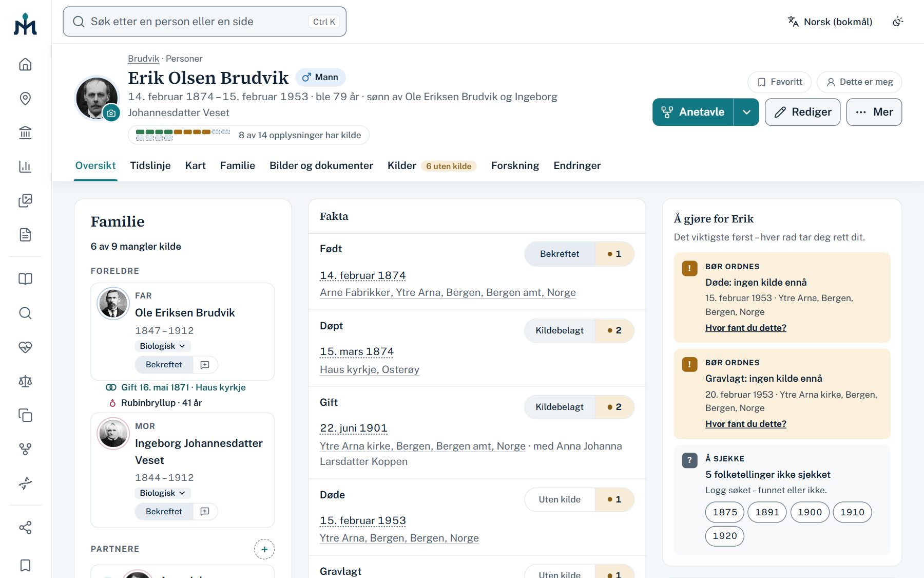The width and height of the screenshot is (924, 578).
Task: Open the search magnifier sidebar icon
Action: (25, 313)
